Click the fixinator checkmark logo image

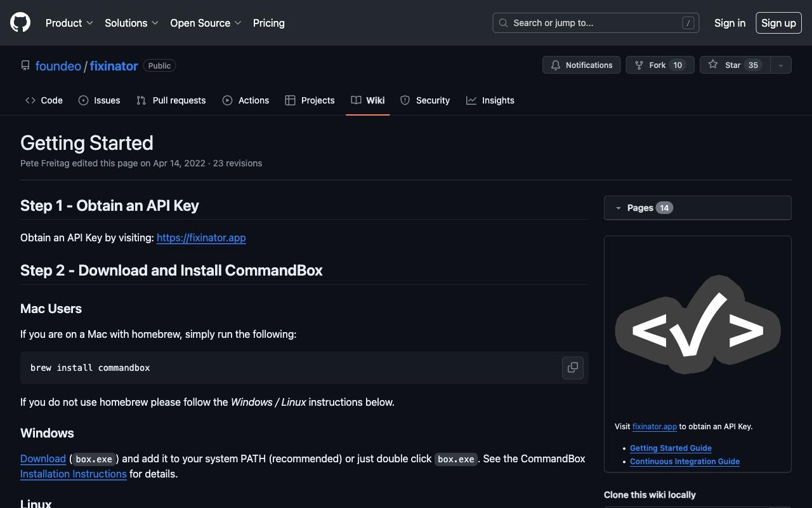(x=698, y=324)
